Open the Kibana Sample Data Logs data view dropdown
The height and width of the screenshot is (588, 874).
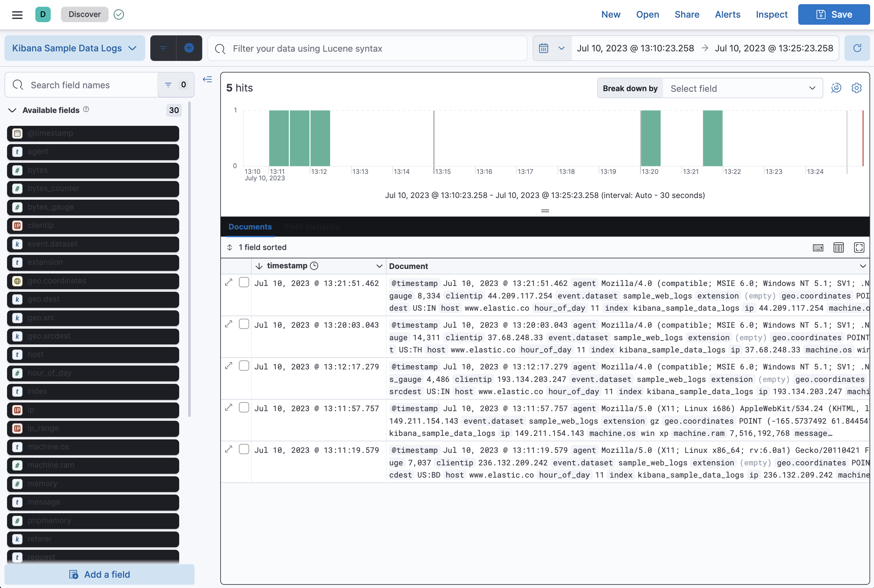(x=74, y=48)
